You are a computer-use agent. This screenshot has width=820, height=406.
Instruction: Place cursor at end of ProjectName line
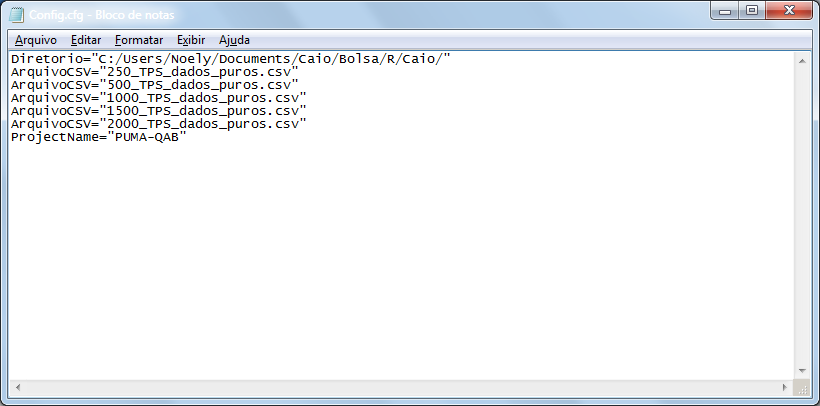point(187,137)
